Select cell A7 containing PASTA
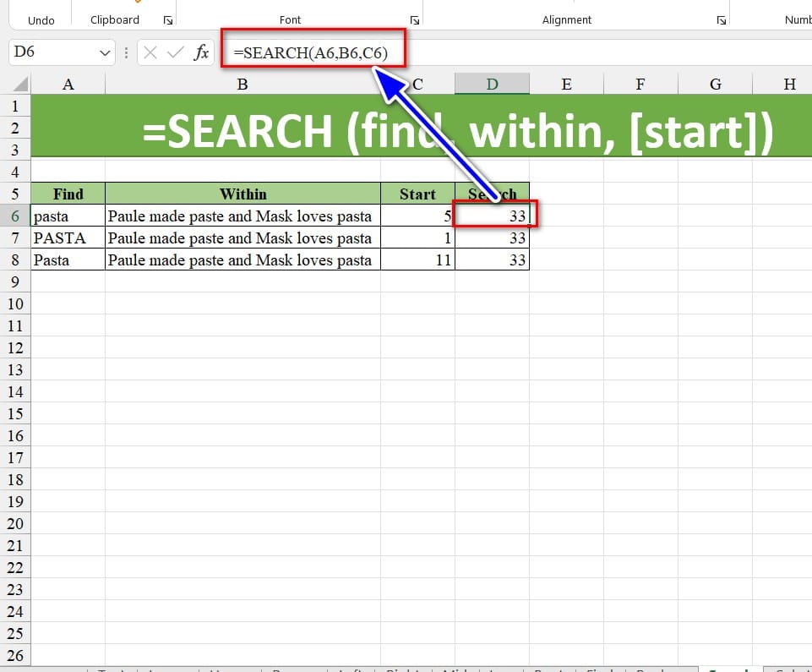This screenshot has width=812, height=672. pos(67,238)
